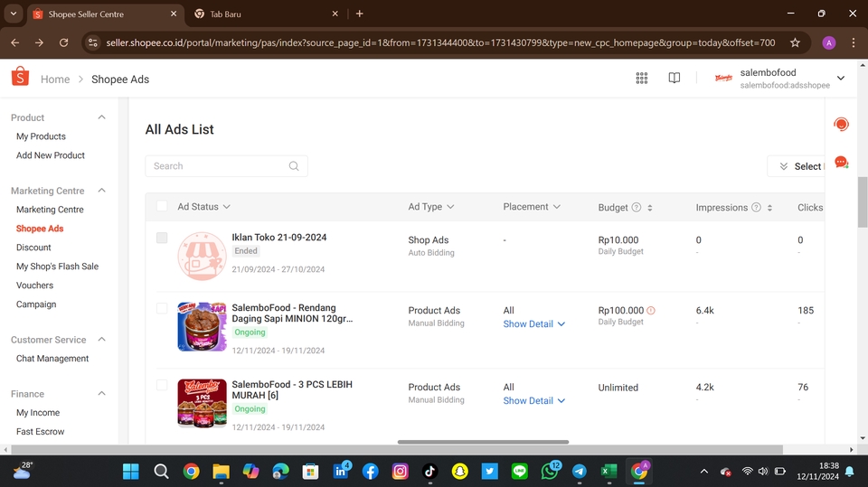868x487 pixels.
Task: Close the Tab Baru browser tab
Action: [335, 14]
